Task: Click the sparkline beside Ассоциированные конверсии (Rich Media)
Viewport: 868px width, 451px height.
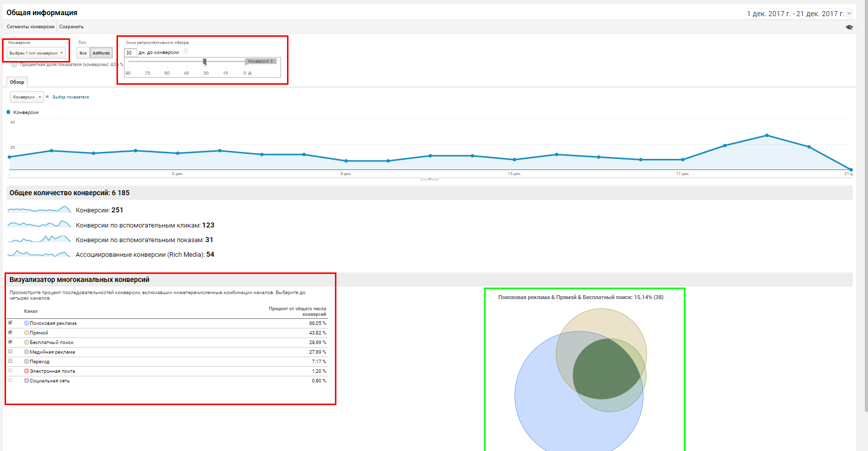Action: (x=39, y=253)
